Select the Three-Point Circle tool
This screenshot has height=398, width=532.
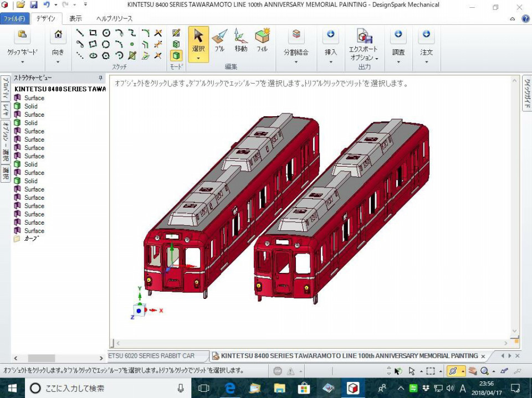106,44
